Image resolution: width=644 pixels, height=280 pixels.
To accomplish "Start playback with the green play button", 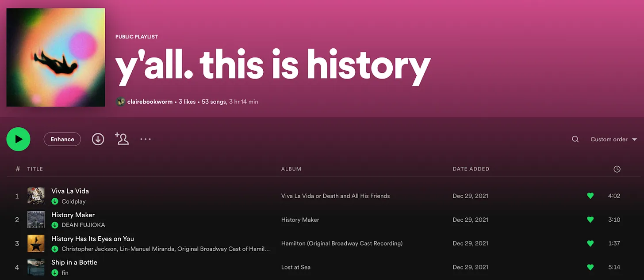I will point(18,139).
